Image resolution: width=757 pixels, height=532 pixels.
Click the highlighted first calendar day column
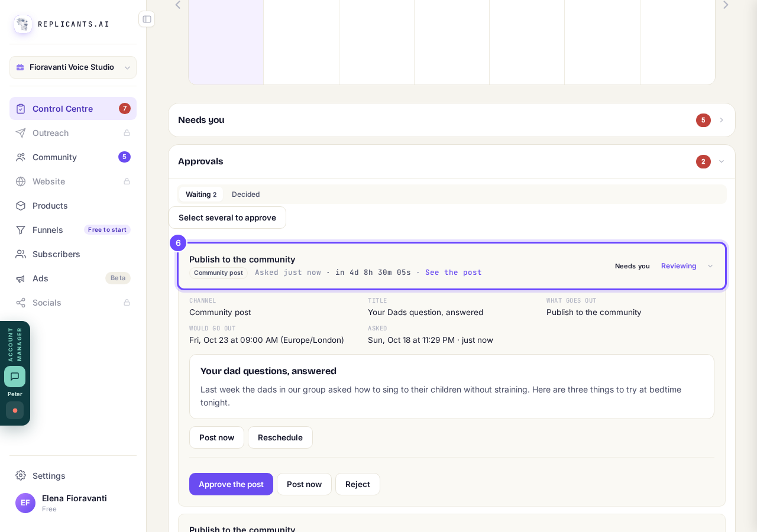click(226, 41)
